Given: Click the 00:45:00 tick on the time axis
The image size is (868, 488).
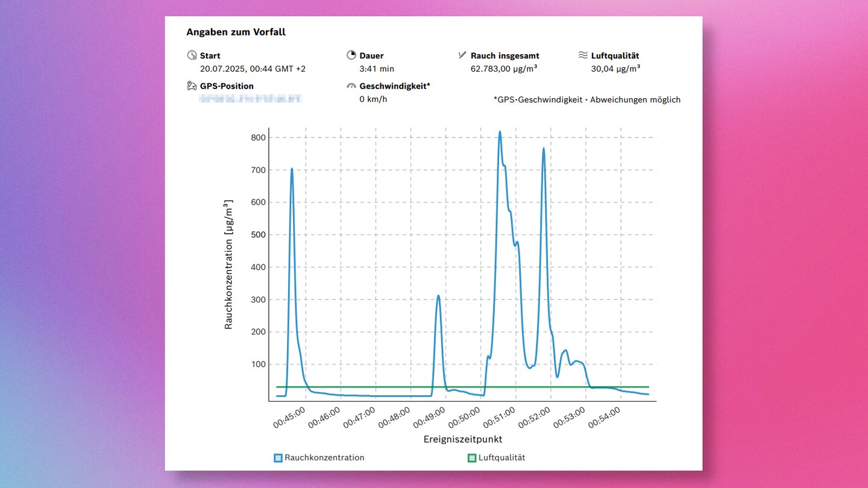Looking at the screenshot, I should [x=291, y=417].
